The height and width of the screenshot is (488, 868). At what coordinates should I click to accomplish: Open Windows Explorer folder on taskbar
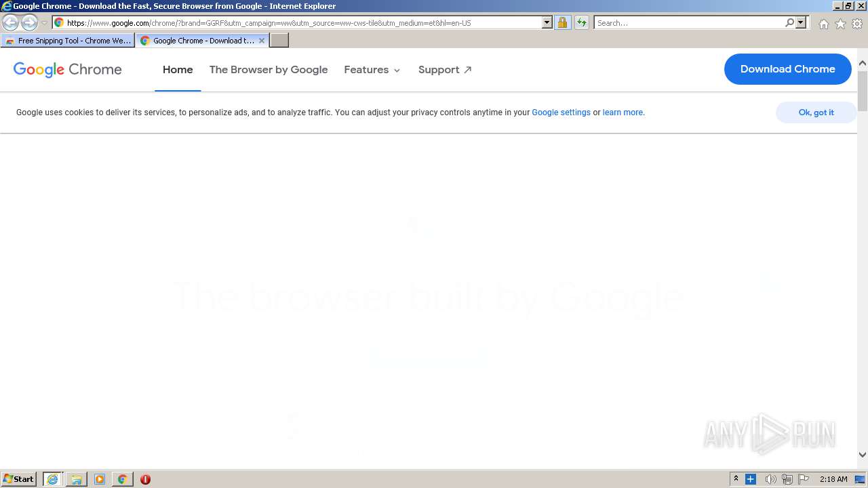tap(76, 479)
